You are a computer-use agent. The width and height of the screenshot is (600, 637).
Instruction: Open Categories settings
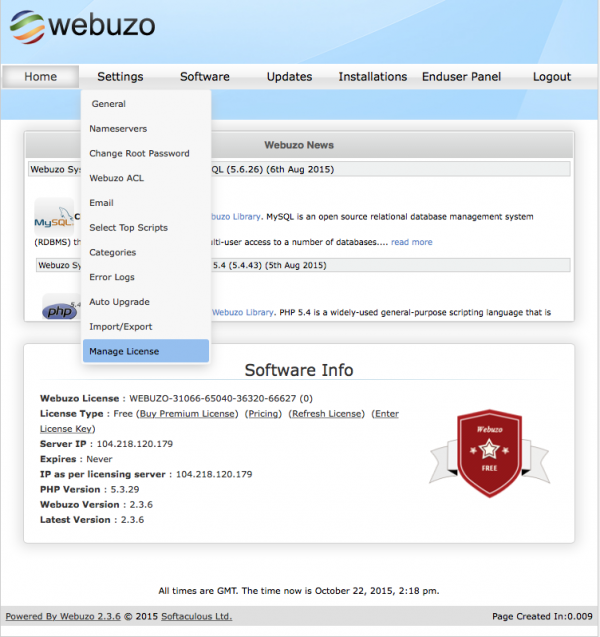coord(146,253)
